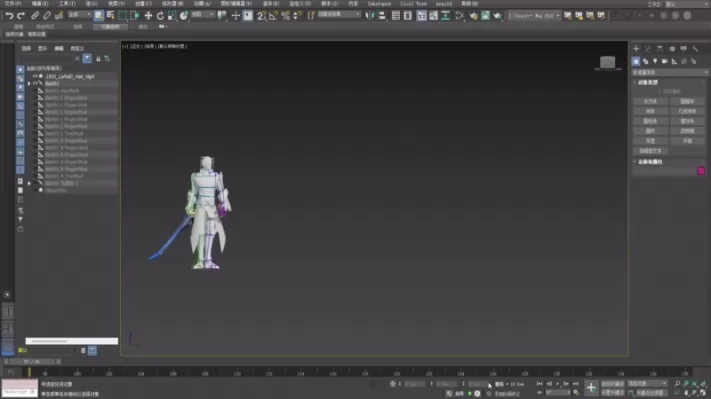
Task: Expand the collapsed node near list bottom
Action: coord(29,183)
